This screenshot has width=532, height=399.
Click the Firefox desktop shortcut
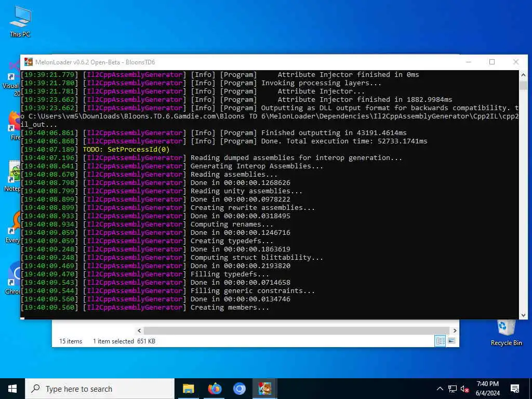pyautogui.click(x=14, y=126)
